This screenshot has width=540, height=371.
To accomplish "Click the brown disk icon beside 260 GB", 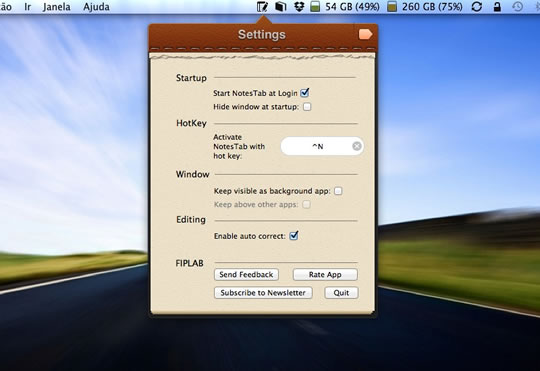I will (x=392, y=7).
